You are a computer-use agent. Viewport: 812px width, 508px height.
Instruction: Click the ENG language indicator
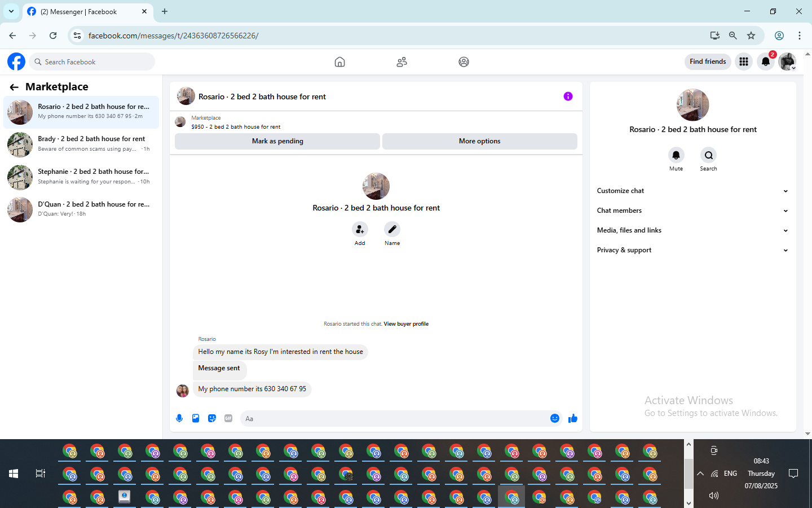(x=730, y=474)
